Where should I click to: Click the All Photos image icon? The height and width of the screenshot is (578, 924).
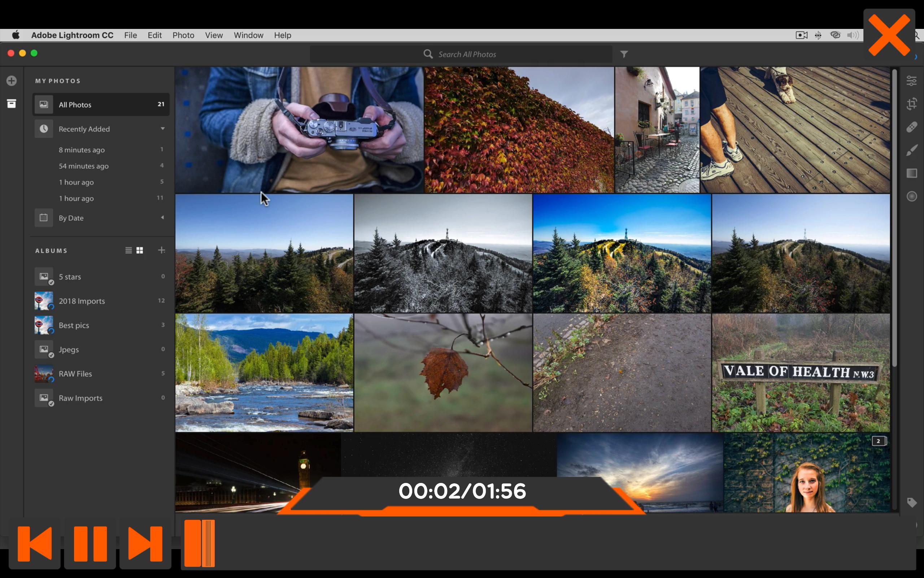[44, 104]
